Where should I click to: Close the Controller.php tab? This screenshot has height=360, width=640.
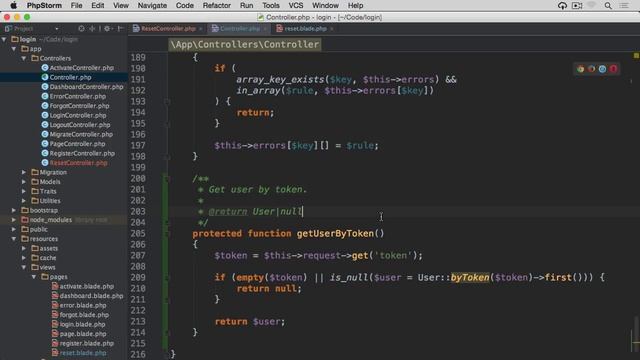[x=265, y=29]
